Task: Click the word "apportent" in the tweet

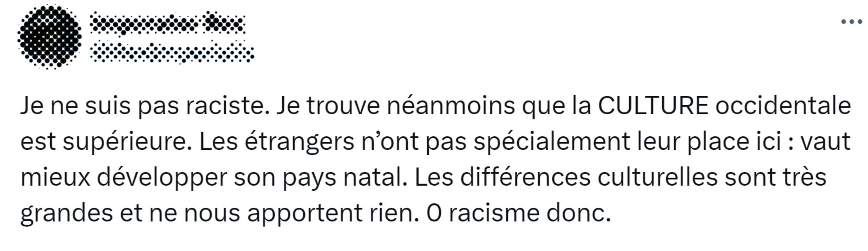Action: pyautogui.click(x=305, y=213)
